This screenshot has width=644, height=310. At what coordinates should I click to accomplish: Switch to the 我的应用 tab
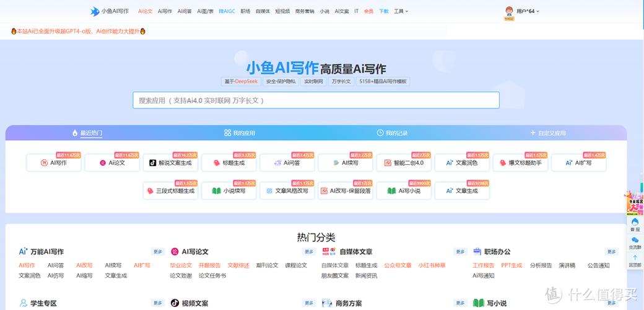point(240,133)
